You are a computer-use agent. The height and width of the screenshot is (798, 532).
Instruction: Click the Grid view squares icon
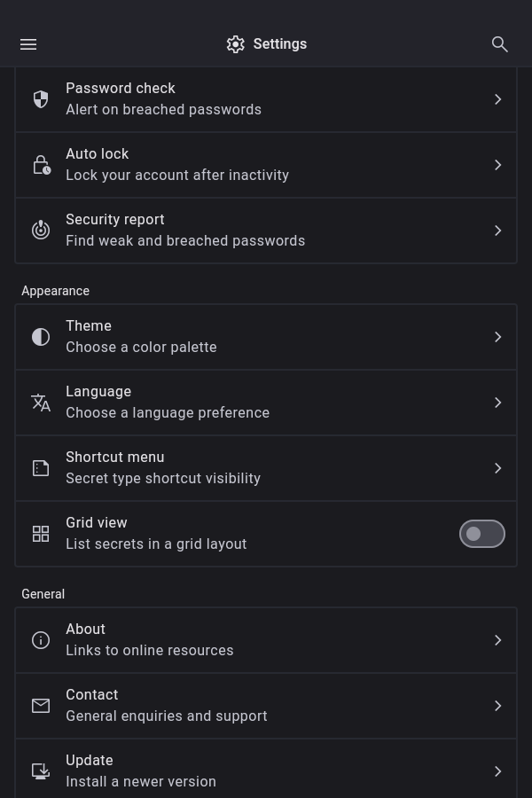[41, 534]
